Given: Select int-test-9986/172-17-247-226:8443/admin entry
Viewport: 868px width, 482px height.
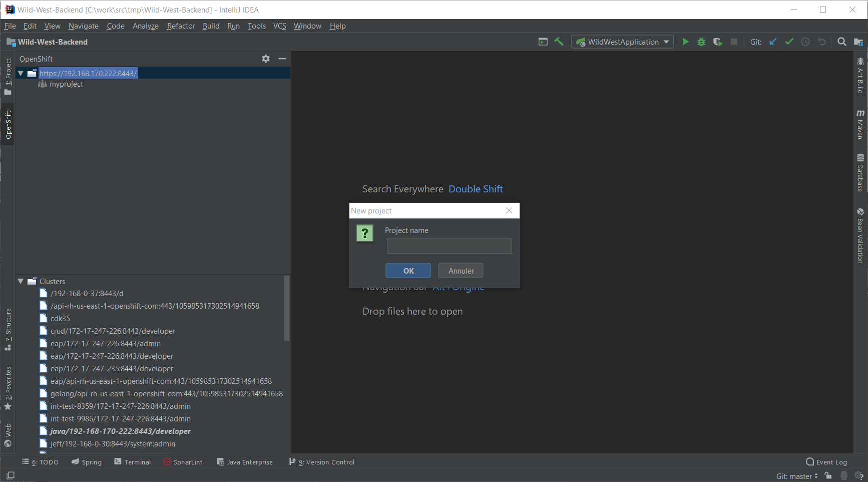Looking at the screenshot, I should click(121, 419).
